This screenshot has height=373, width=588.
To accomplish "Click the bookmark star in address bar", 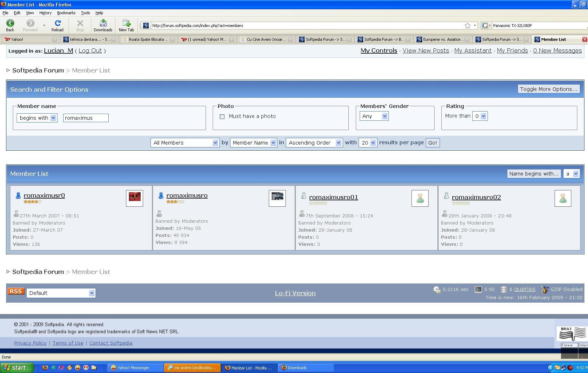I will pos(468,26).
